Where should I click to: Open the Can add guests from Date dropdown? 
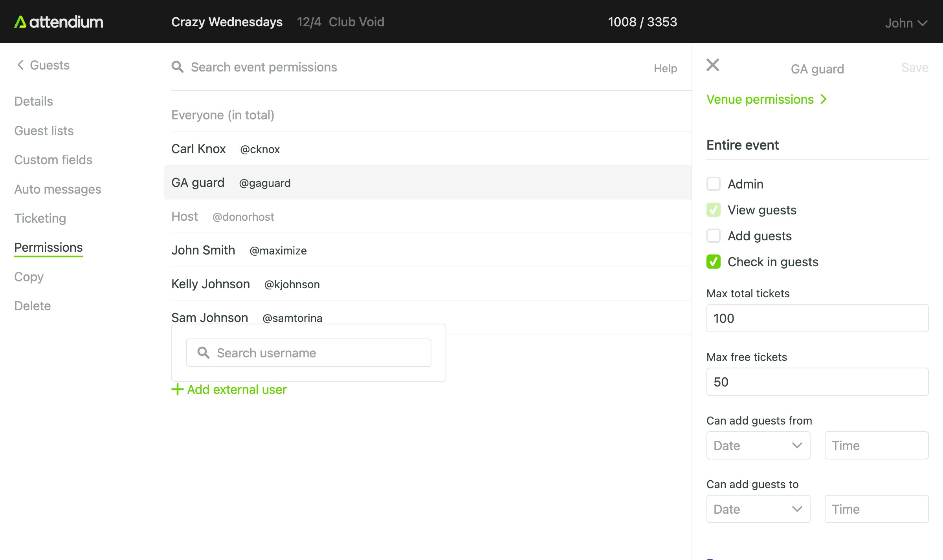[x=758, y=445]
